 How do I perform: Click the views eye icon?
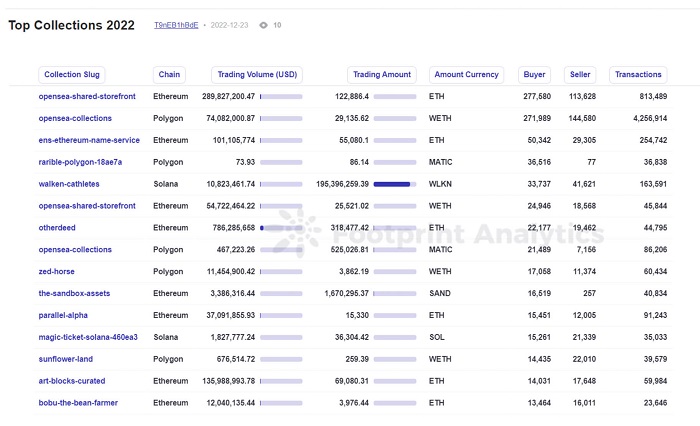coord(263,25)
